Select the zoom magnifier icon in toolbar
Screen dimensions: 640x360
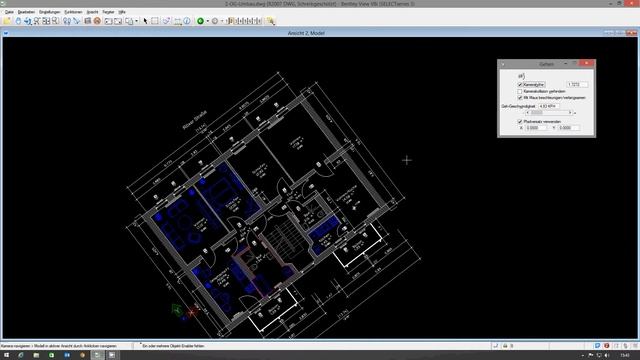pos(37,21)
